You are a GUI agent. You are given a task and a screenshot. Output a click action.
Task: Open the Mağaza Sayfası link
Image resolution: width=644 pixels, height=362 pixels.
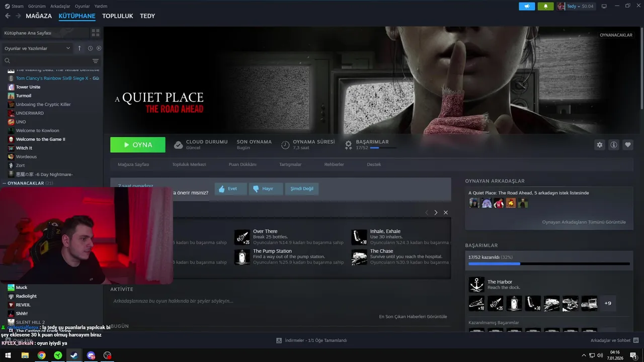click(133, 164)
